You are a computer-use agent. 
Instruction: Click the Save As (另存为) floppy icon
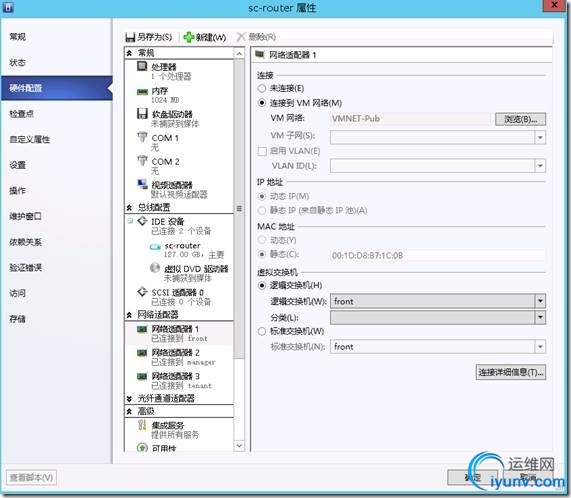[x=130, y=37]
